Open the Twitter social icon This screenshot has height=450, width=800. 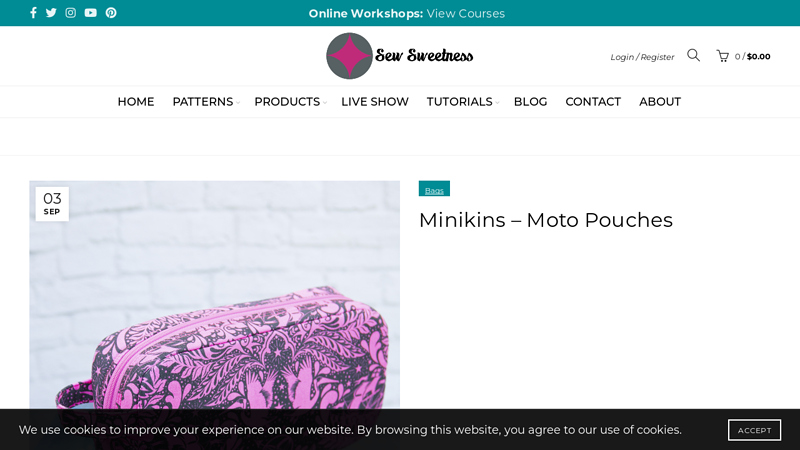pos(51,13)
